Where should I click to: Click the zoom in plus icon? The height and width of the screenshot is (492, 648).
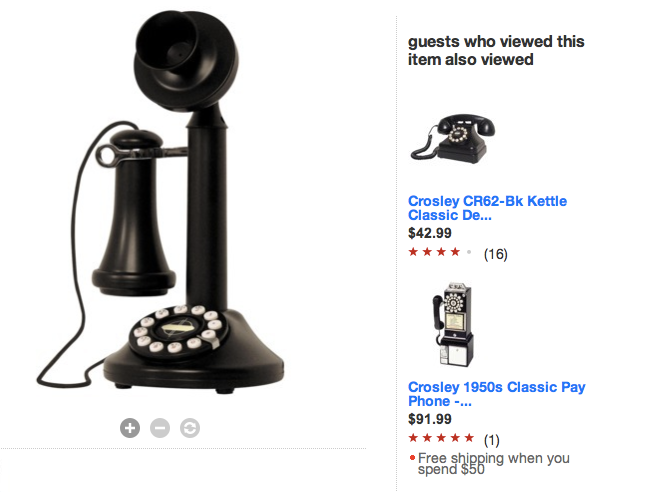pyautogui.click(x=130, y=428)
